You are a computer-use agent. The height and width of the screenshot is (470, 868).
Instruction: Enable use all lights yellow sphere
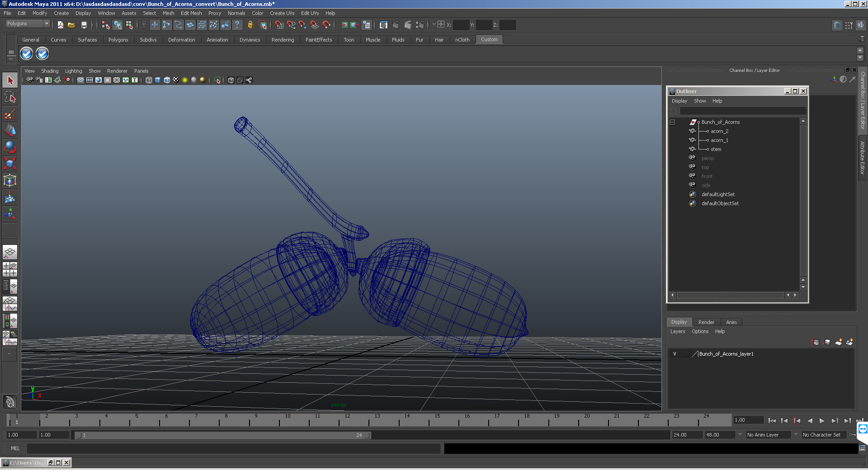(185, 80)
